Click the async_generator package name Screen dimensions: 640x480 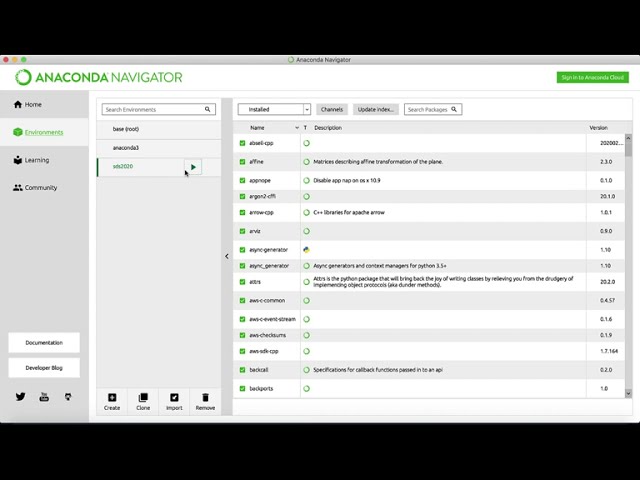coord(269,266)
